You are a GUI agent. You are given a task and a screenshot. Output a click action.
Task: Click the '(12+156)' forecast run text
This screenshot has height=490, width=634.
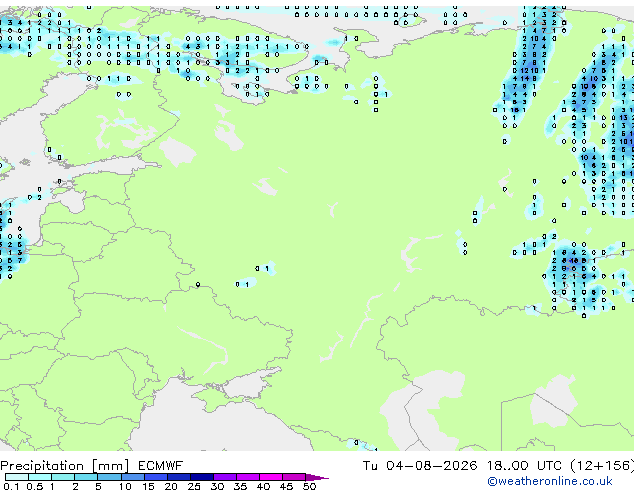pyautogui.click(x=602, y=466)
